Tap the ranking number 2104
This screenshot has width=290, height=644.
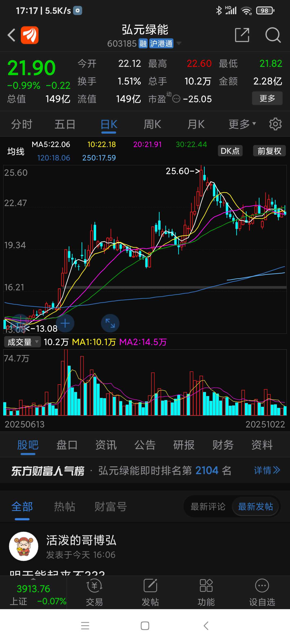coord(207,470)
